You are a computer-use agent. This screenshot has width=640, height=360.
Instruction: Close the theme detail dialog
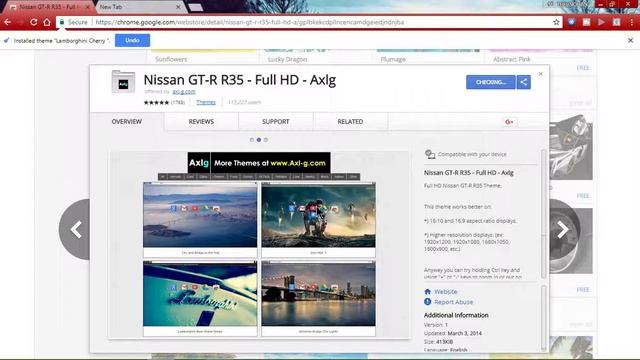pyautogui.click(x=540, y=74)
